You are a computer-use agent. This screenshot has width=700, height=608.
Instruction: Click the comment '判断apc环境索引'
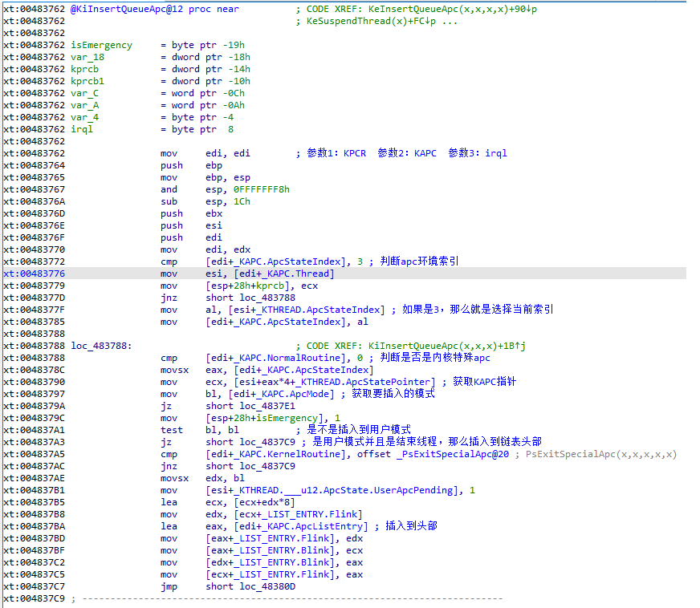[x=419, y=261]
